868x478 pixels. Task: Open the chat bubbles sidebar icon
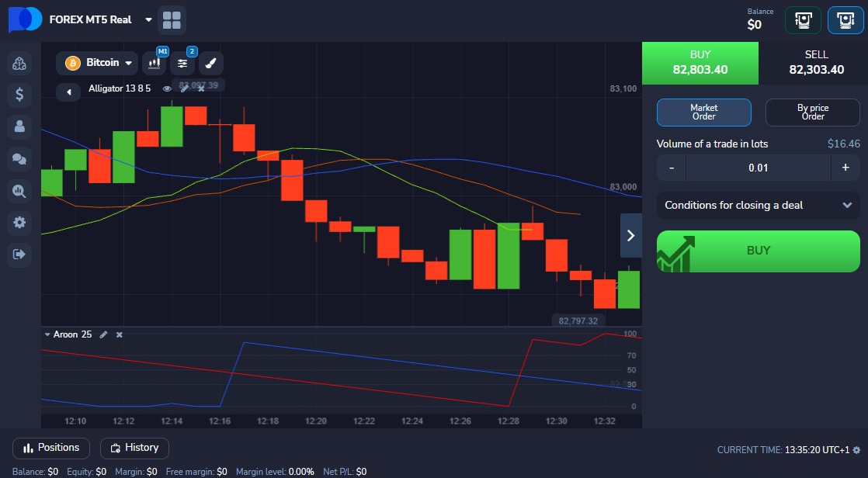(19, 158)
